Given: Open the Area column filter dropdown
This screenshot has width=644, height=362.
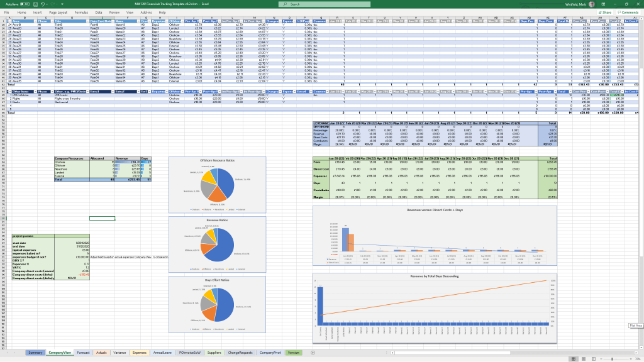Looking at the screenshot, I should point(35,21).
